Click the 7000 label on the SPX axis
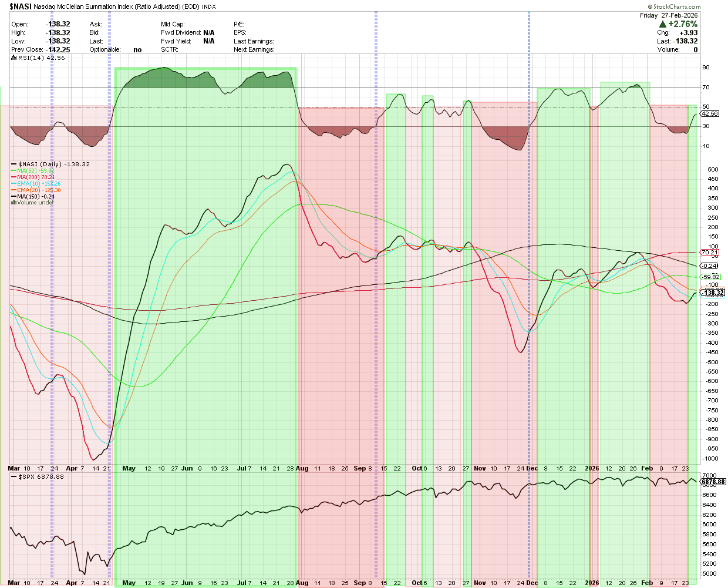The width and height of the screenshot is (728, 588). pos(709,475)
